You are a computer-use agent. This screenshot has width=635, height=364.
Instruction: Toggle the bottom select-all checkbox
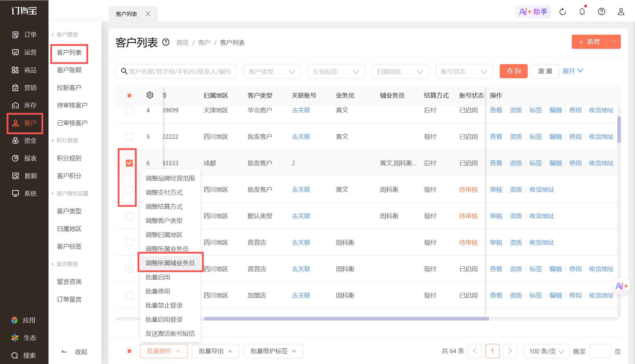coord(129,351)
